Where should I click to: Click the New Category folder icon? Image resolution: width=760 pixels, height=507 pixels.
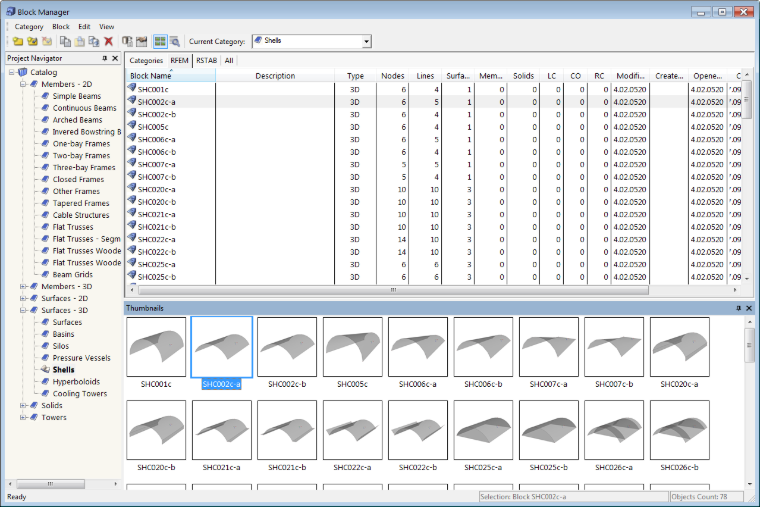point(18,42)
